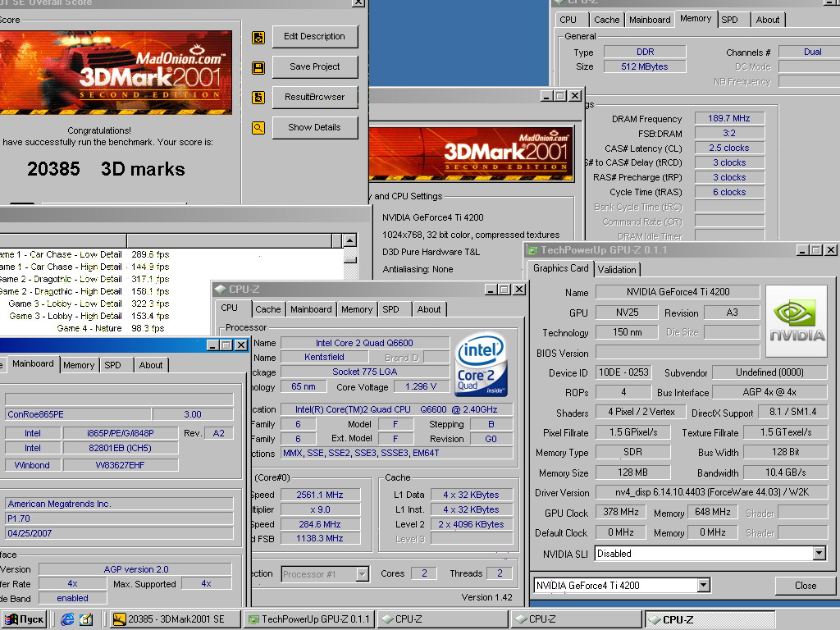This screenshot has height=630, width=840.
Task: Select the Graphics Card tab in GPU-Z
Action: tap(560, 268)
